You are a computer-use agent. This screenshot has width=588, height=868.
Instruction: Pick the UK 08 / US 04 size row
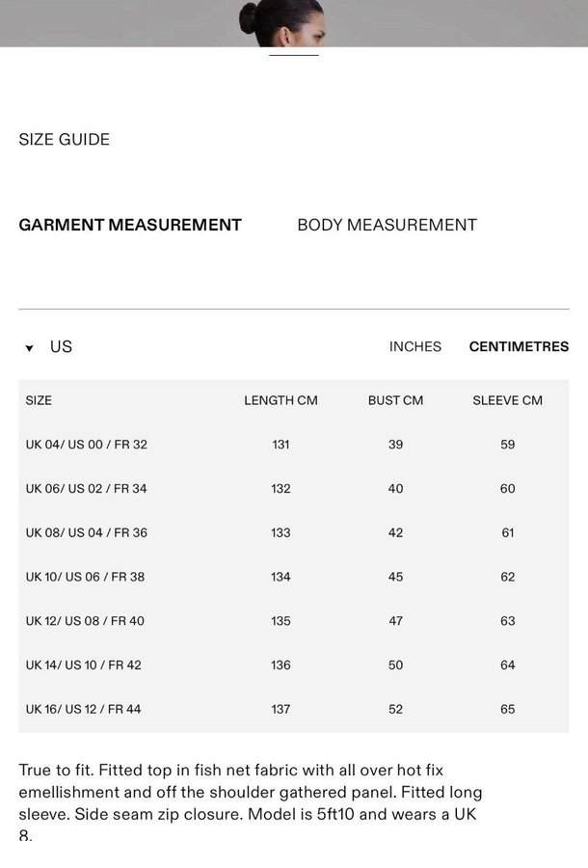click(87, 532)
